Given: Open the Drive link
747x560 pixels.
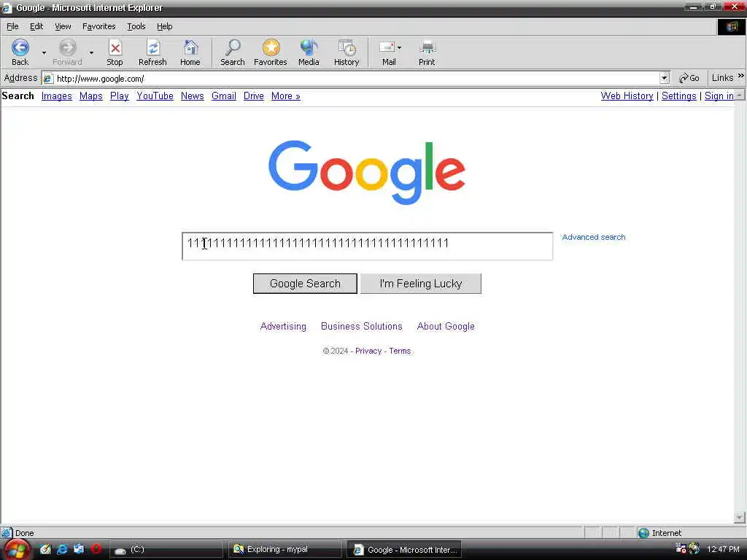Looking at the screenshot, I should tap(253, 96).
